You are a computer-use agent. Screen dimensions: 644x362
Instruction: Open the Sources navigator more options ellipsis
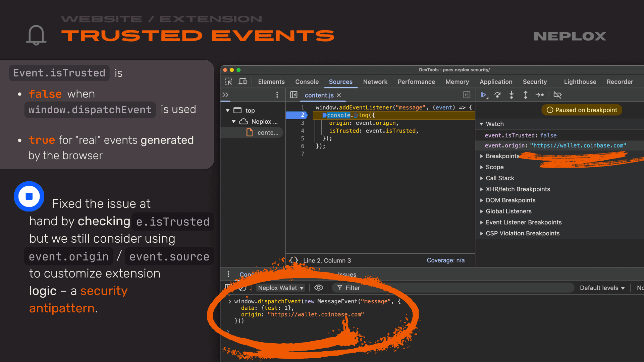[277, 95]
